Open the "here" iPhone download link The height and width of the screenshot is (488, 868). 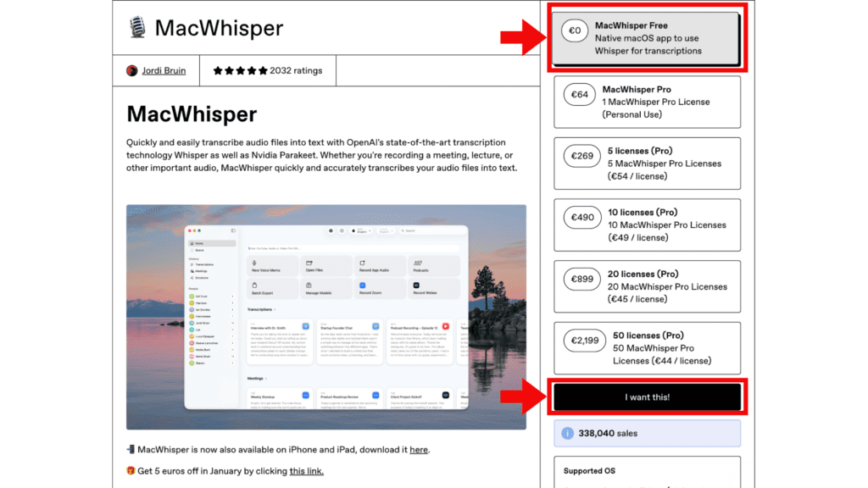pos(418,450)
